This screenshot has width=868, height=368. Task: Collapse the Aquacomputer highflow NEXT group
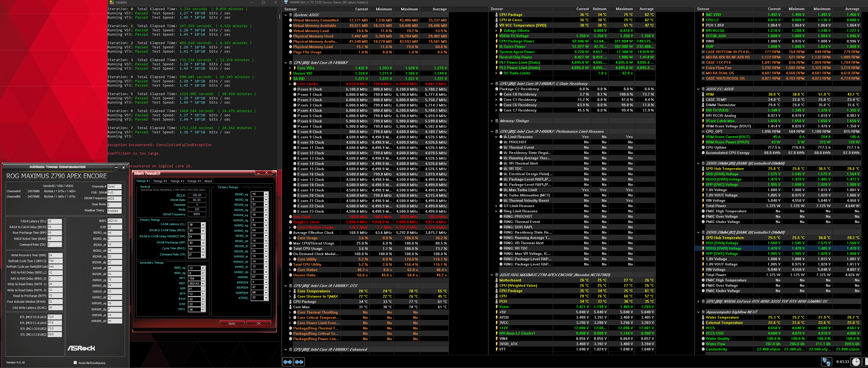698,312
